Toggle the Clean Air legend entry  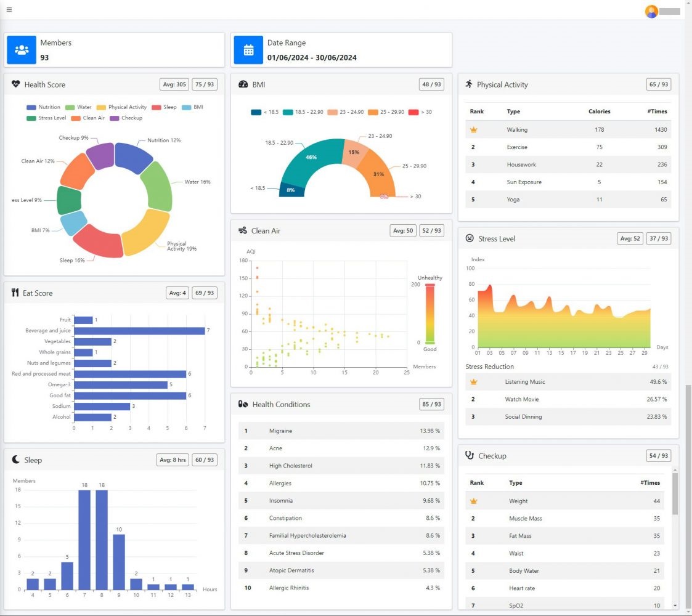tap(88, 118)
